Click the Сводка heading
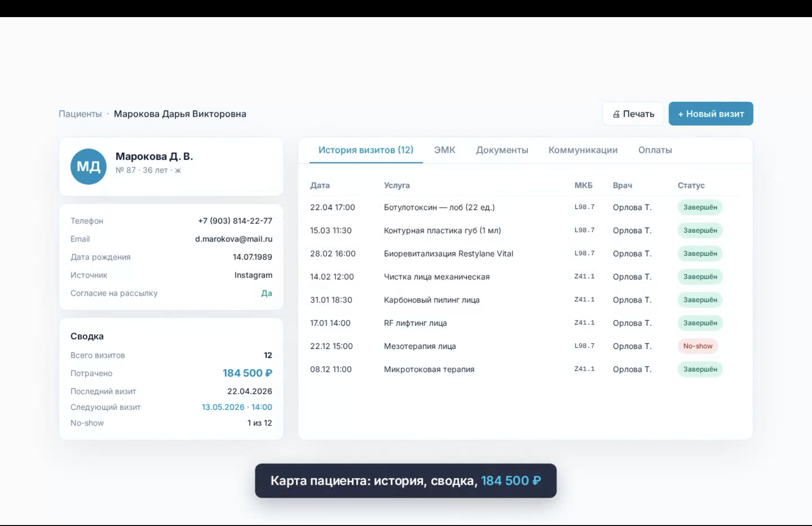This screenshot has height=526, width=812. point(87,336)
